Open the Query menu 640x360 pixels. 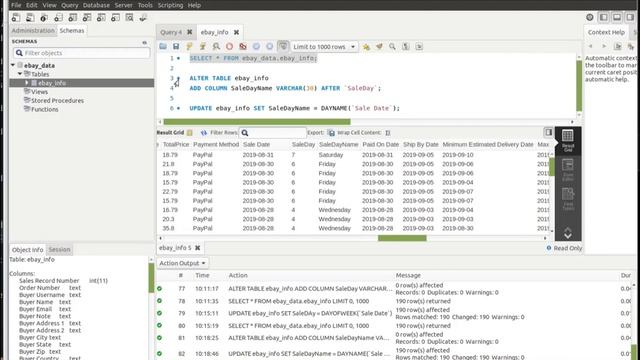pyautogui.click(x=69, y=5)
